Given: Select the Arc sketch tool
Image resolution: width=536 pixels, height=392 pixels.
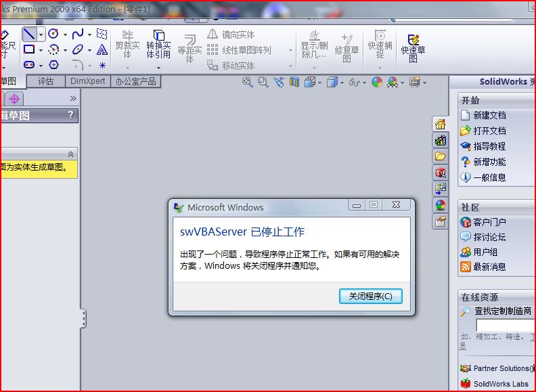Looking at the screenshot, I should click(53, 49).
